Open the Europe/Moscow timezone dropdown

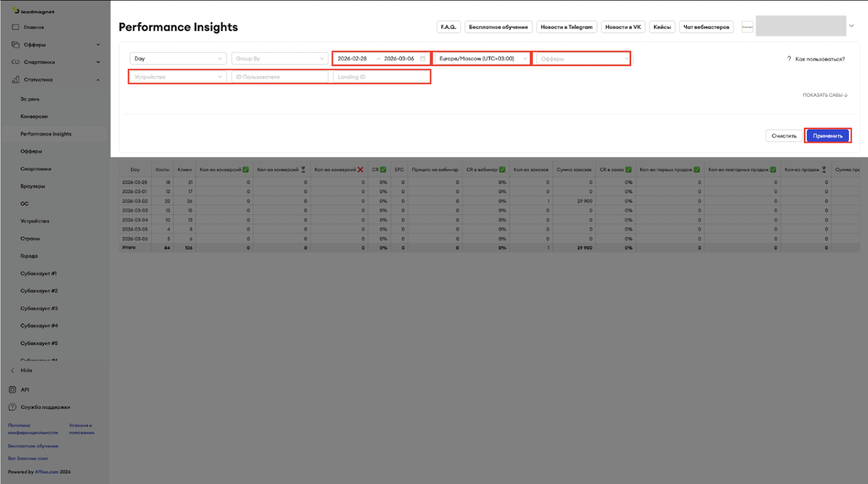482,59
